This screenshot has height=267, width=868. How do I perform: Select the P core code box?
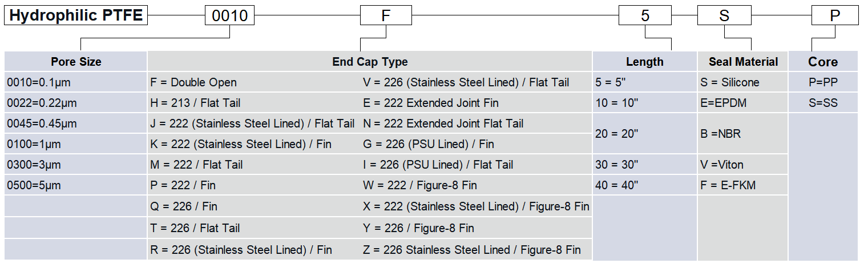coord(835,15)
